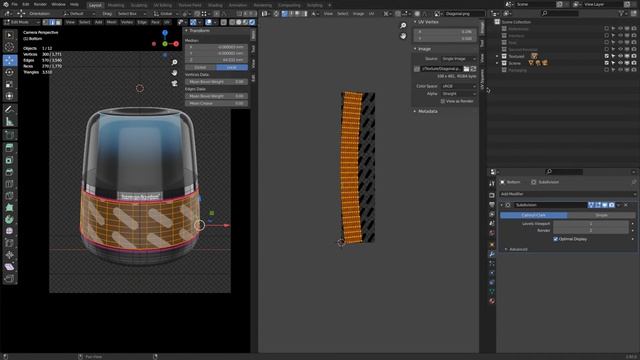
Task: Select the Inset Faces tool
Action: (x=9, y=160)
